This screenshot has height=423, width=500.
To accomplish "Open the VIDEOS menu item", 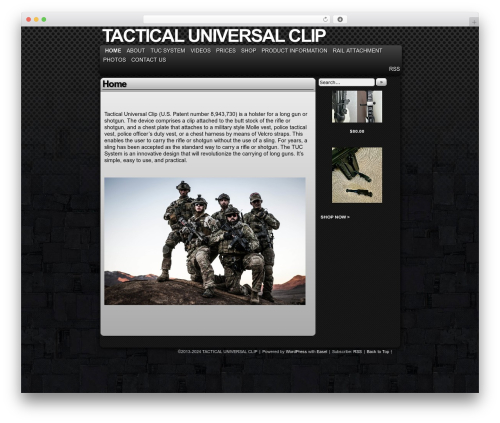I will tap(200, 51).
